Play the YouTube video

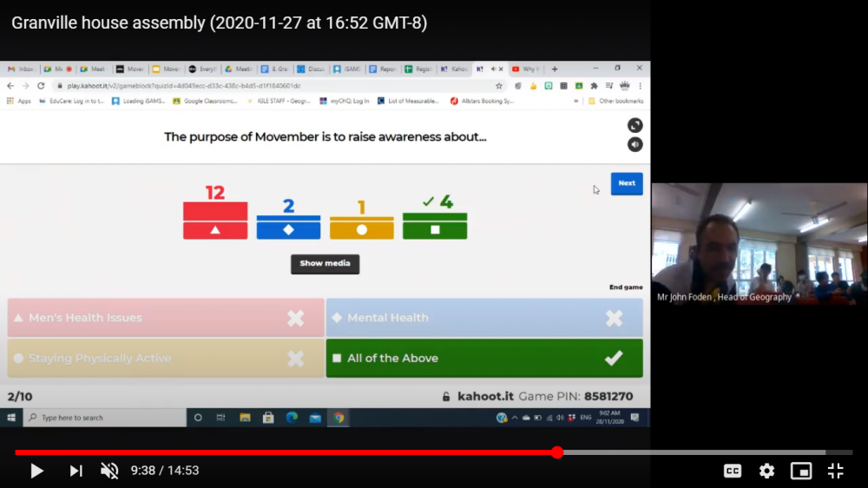click(x=36, y=471)
